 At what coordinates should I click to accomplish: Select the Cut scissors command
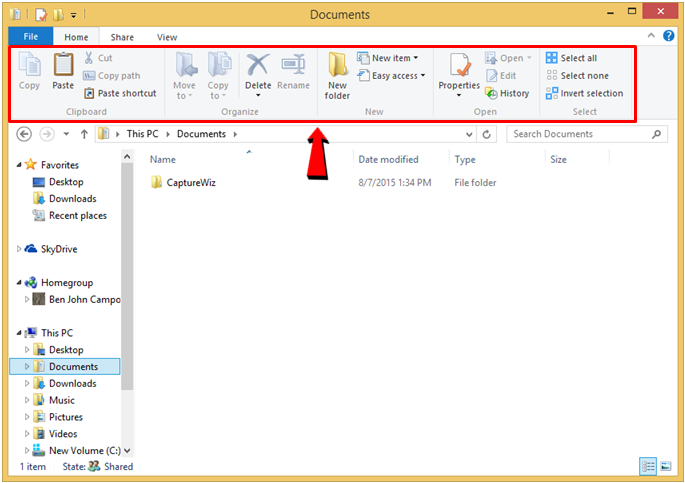[98, 58]
